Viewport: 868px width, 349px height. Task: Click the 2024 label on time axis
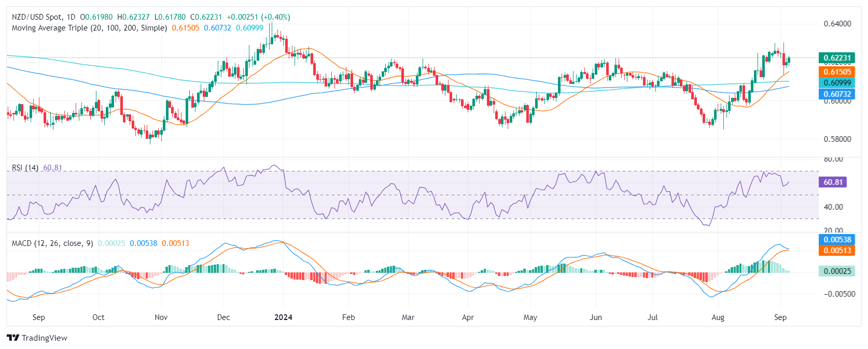(283, 317)
